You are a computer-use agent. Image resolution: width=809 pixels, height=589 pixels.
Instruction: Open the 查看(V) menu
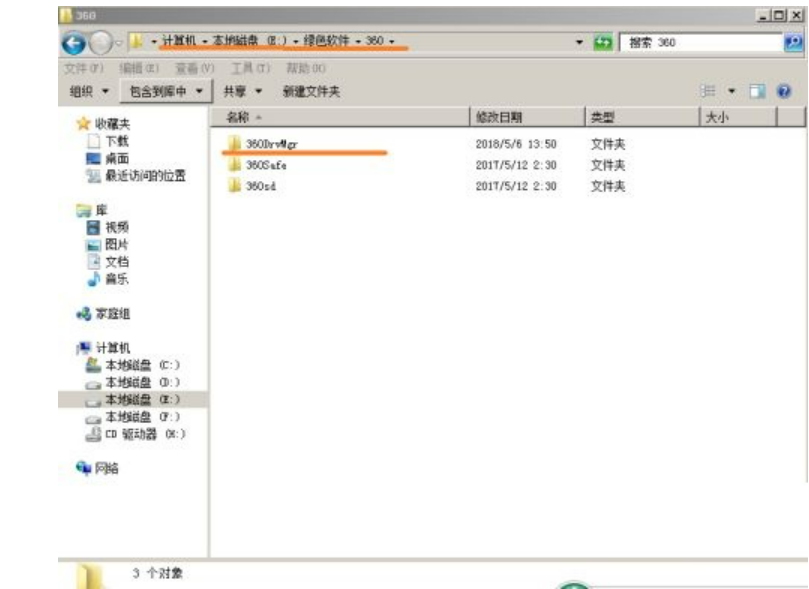195,68
